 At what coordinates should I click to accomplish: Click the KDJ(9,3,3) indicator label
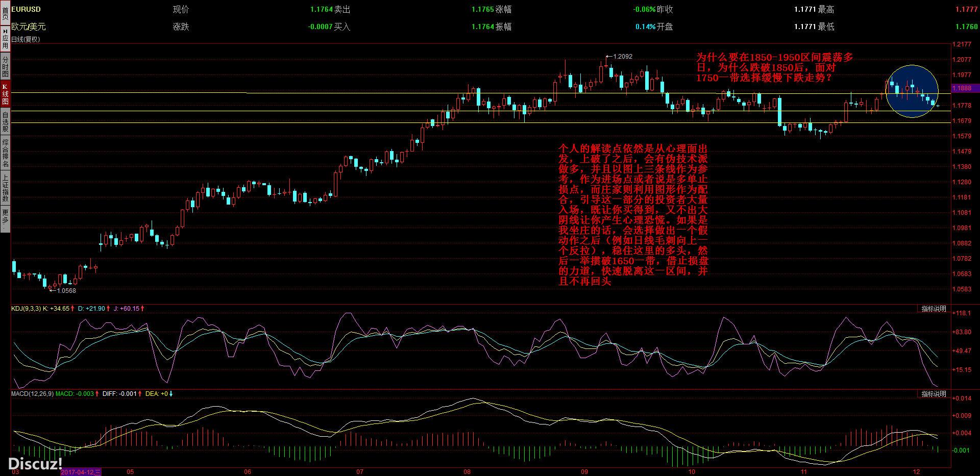(x=26, y=309)
